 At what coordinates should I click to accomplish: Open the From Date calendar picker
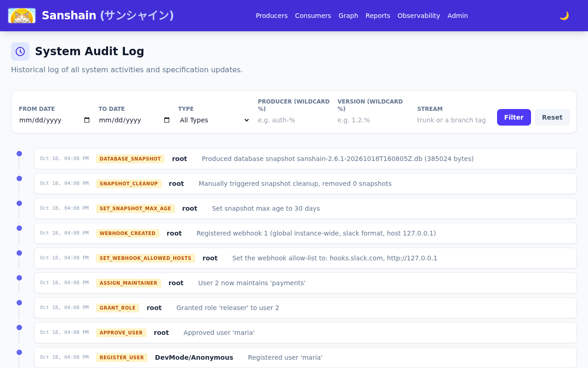coord(87,120)
